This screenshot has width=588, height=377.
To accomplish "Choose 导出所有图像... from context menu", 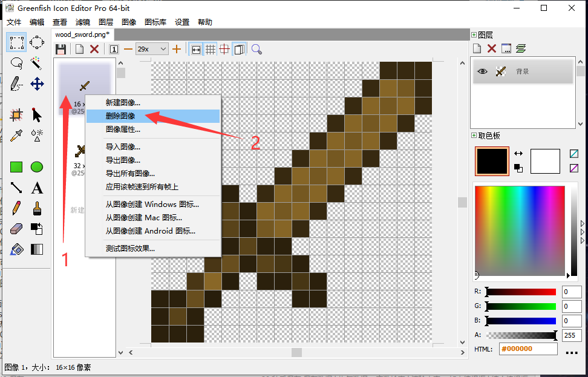I will pos(153,173).
